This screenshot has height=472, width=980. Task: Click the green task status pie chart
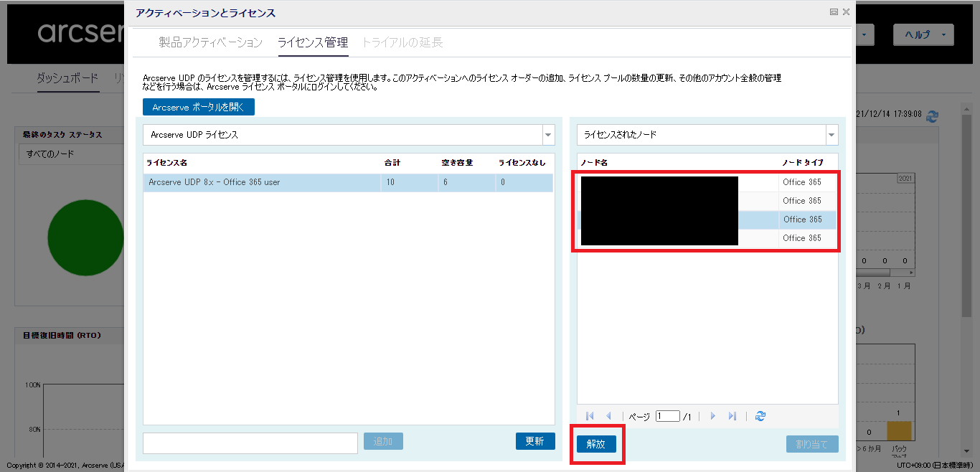coord(85,237)
